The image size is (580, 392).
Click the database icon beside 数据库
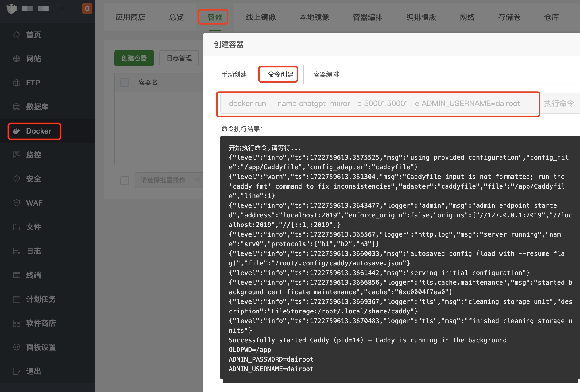(17, 107)
